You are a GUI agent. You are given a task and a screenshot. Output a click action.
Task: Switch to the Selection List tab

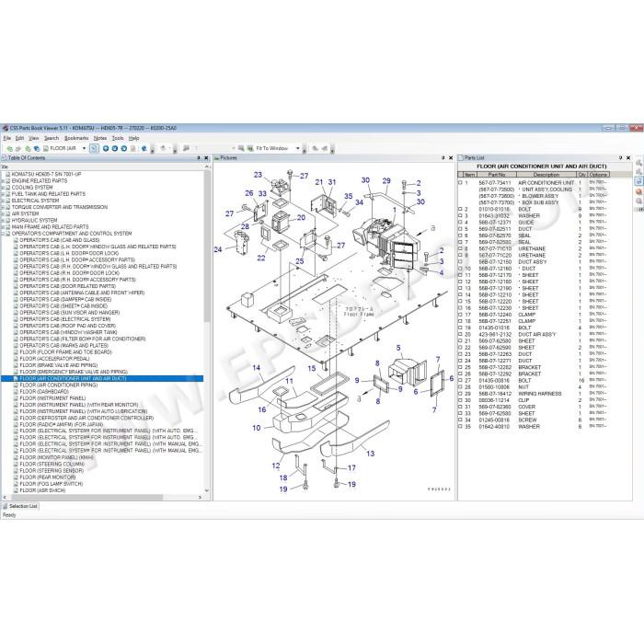20,506
